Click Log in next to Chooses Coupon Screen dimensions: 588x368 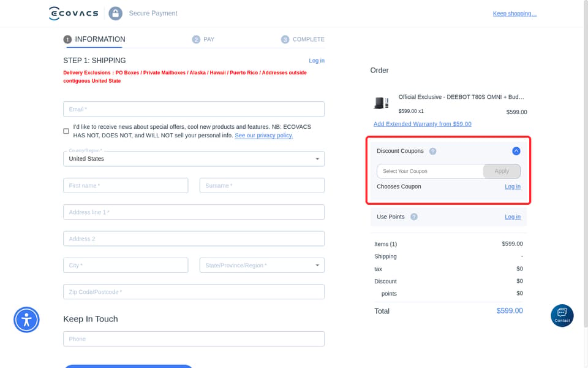tap(513, 186)
